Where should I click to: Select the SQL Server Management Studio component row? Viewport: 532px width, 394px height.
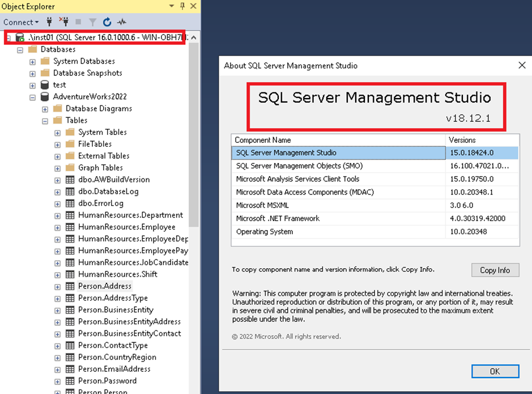coord(375,152)
